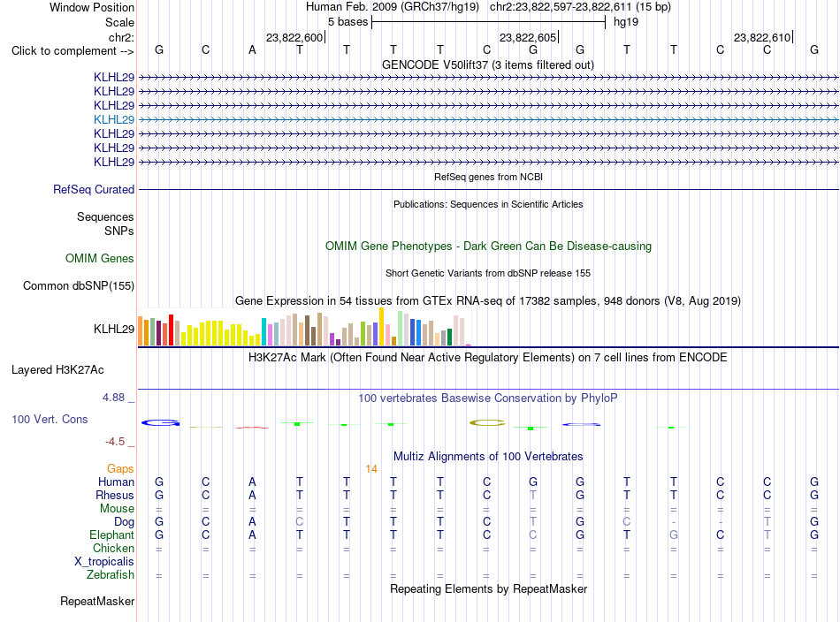Click the A base in chr2 sequence row

252,50
